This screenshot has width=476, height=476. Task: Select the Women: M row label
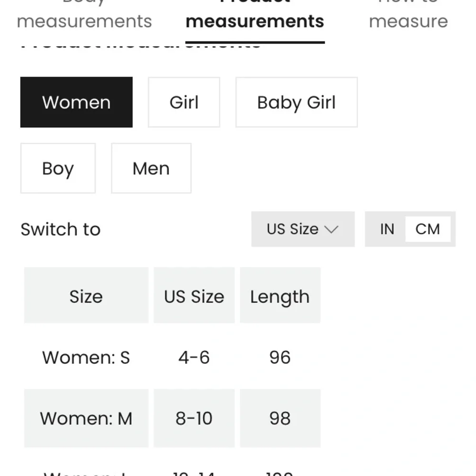86,418
